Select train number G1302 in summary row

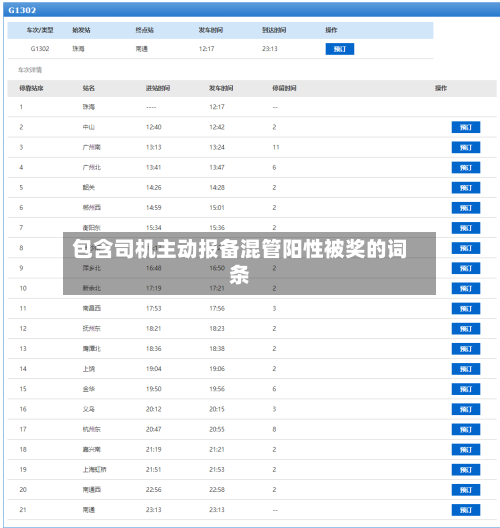tap(40, 49)
